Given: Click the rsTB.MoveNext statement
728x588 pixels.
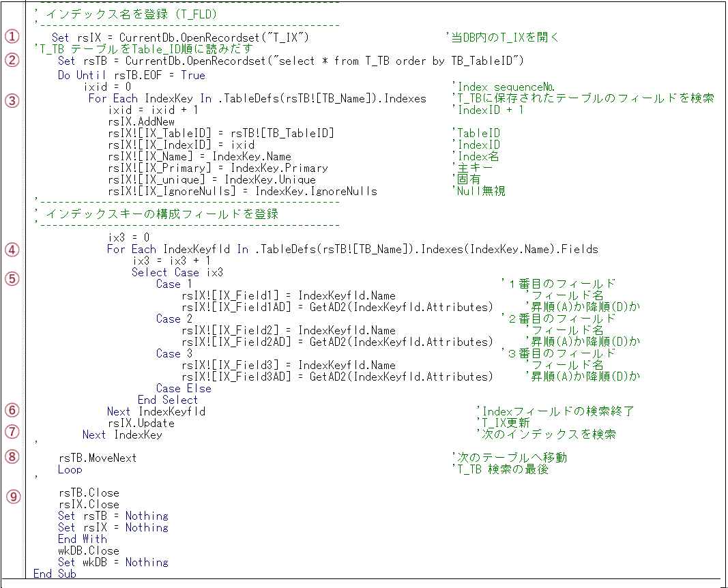Looking at the screenshot, I should point(97,458).
